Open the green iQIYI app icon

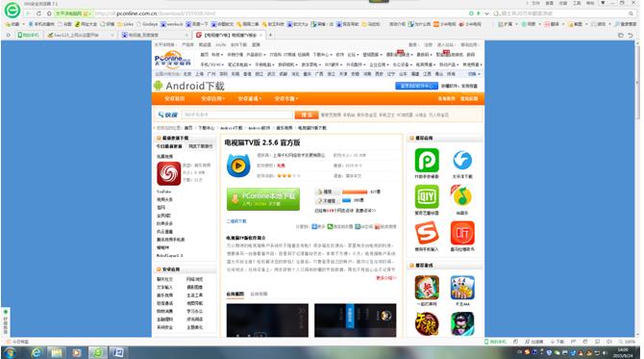[x=427, y=196]
